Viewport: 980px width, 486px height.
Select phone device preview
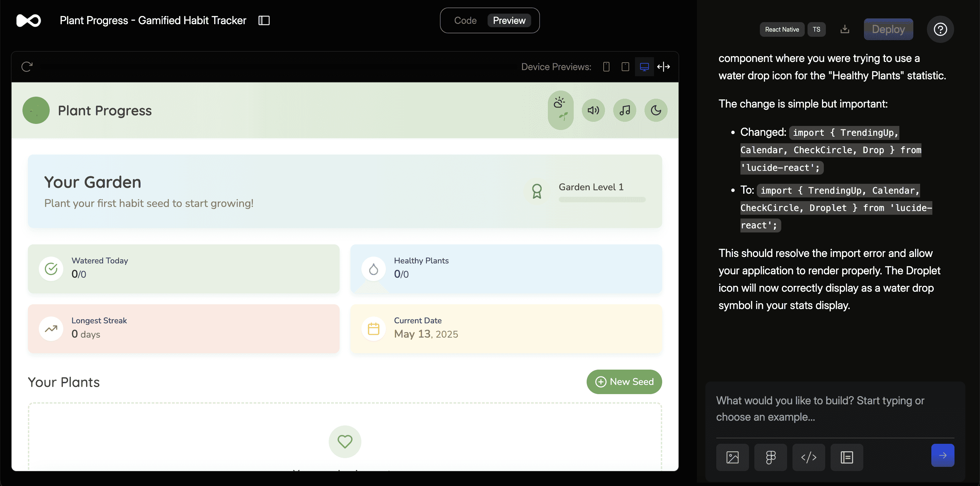606,67
